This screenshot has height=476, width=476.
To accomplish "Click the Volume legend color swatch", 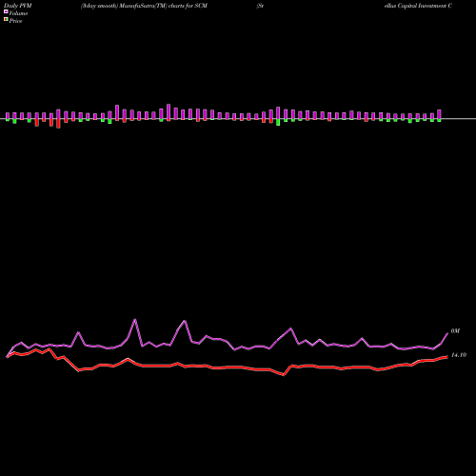I will [6, 12].
